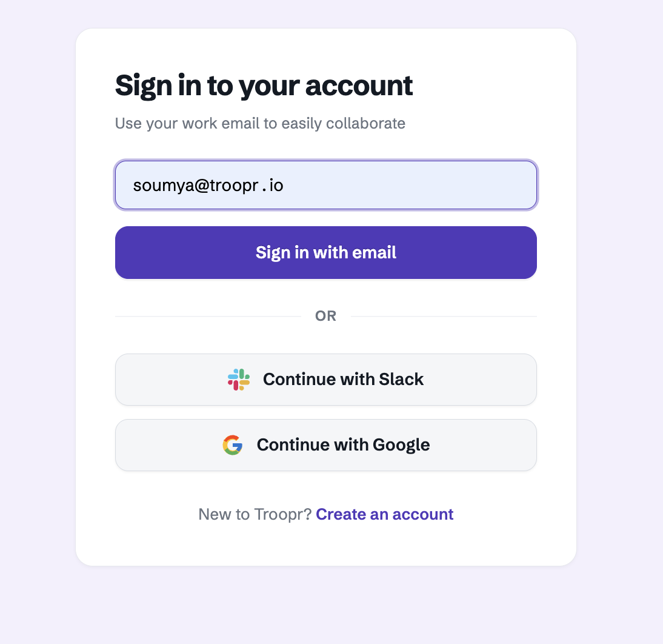Select the 'Sign in to your account' heading
The height and width of the screenshot is (644, 663).
[264, 86]
